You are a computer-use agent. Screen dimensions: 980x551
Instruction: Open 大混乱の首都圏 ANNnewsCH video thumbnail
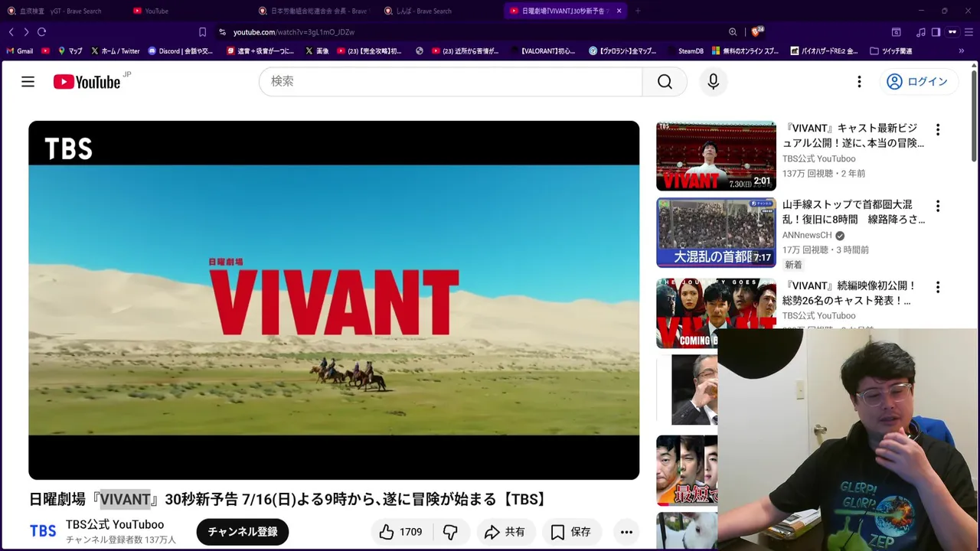716,233
